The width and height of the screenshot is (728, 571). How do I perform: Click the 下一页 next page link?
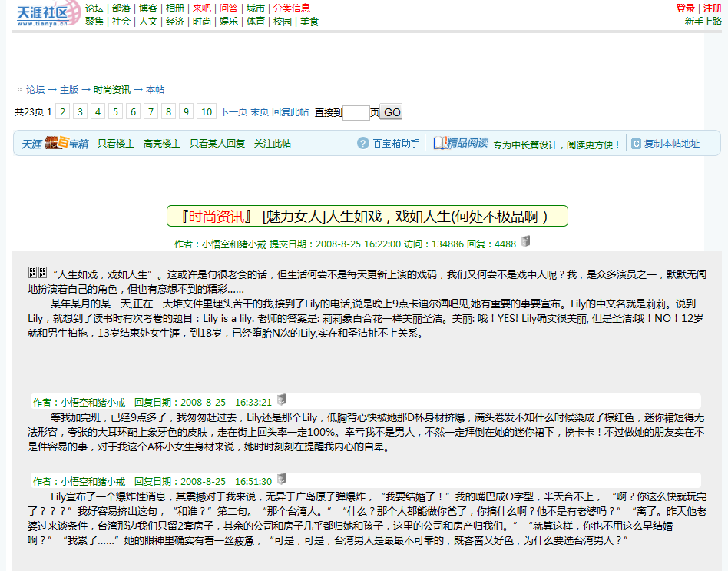233,112
